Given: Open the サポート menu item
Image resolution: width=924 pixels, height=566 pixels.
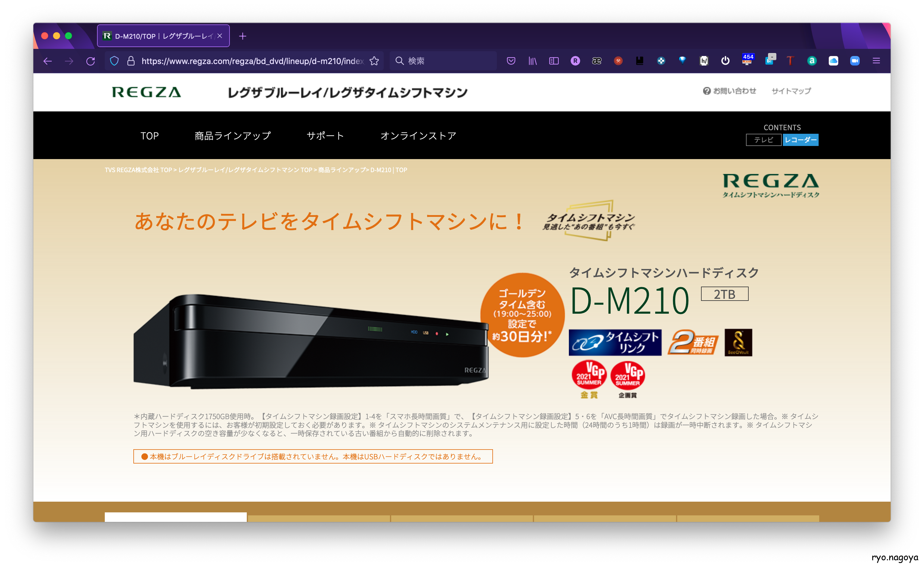Looking at the screenshot, I should click(x=325, y=136).
